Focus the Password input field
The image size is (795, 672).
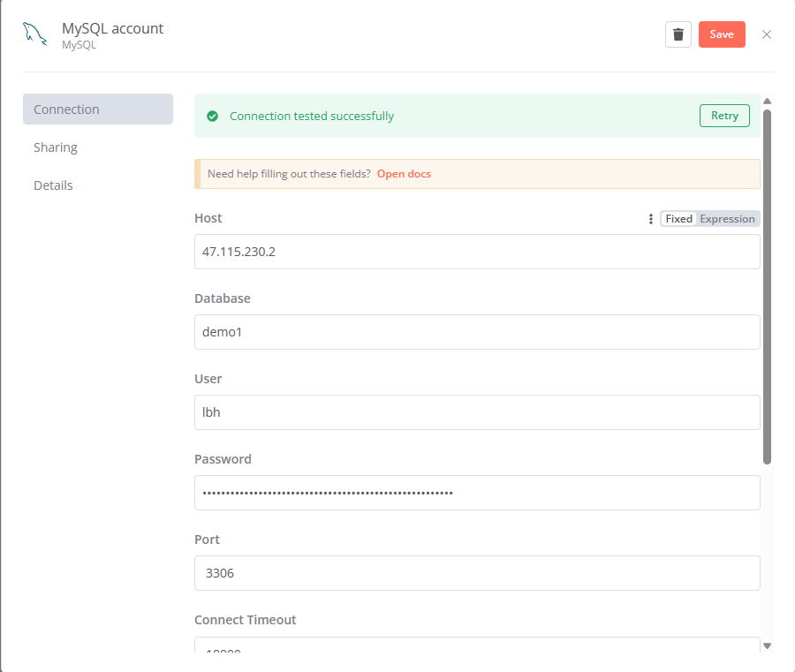pyautogui.click(x=477, y=493)
